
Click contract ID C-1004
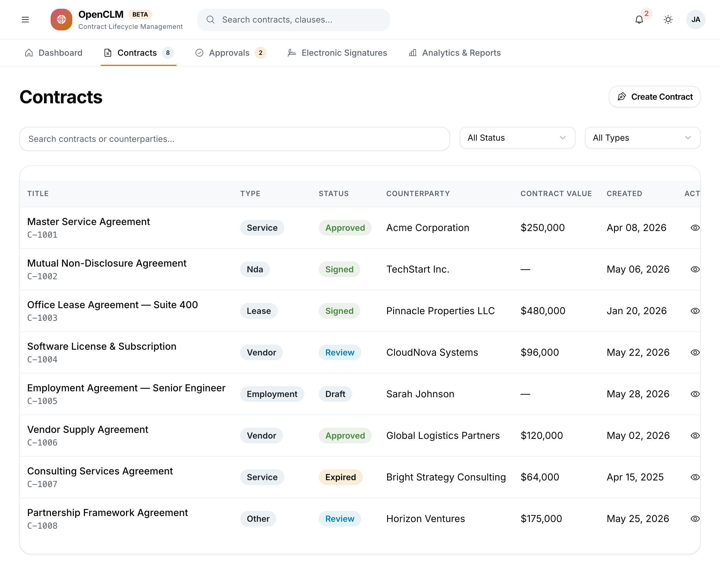coord(42,360)
